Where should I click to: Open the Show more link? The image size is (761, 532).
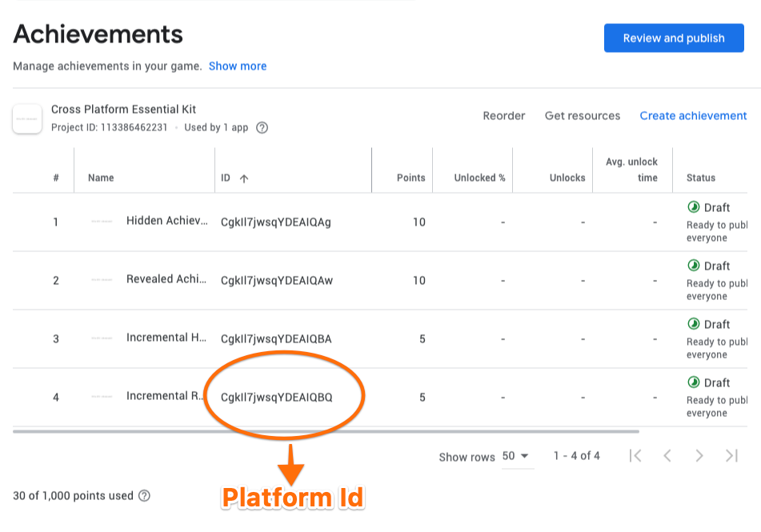(238, 66)
